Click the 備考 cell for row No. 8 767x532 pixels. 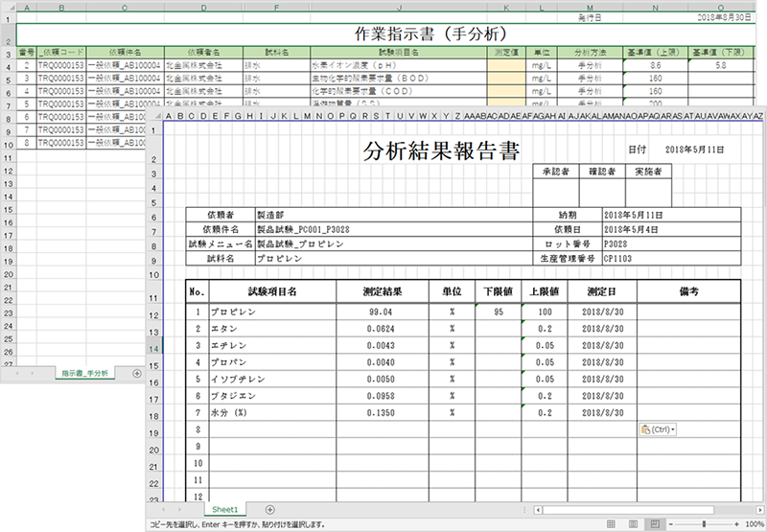[688, 429]
